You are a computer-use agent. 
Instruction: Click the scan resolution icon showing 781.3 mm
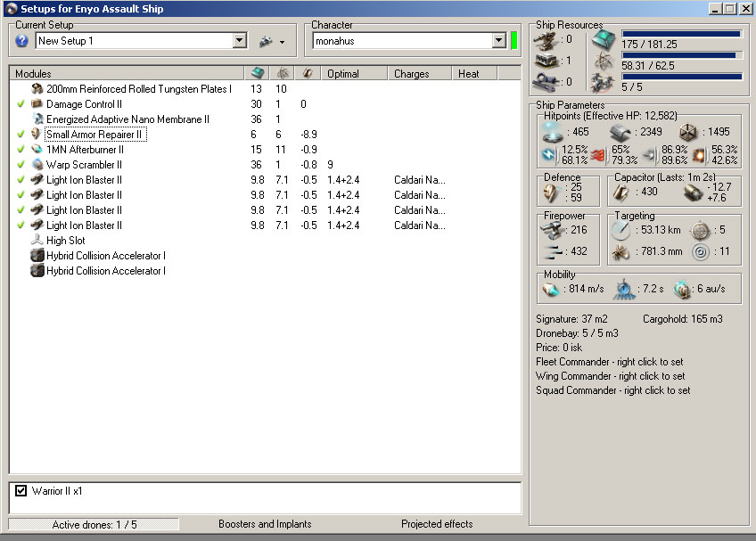click(x=621, y=251)
